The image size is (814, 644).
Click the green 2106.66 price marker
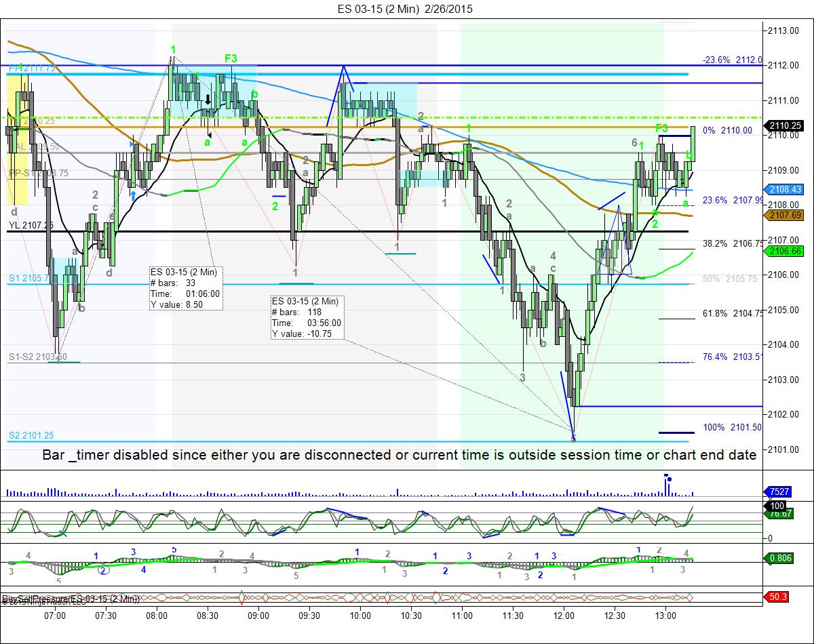783,251
